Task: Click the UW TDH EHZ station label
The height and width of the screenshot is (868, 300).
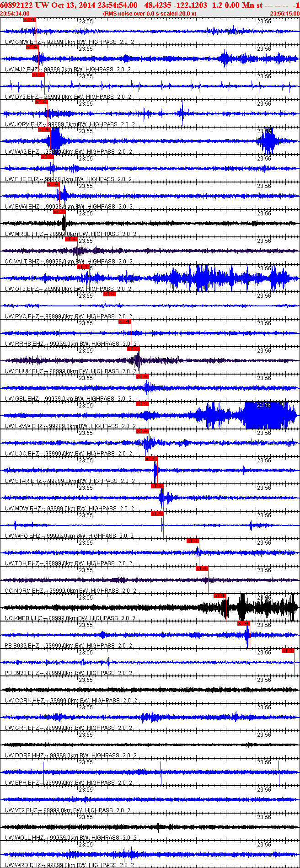Action: click(x=22, y=563)
